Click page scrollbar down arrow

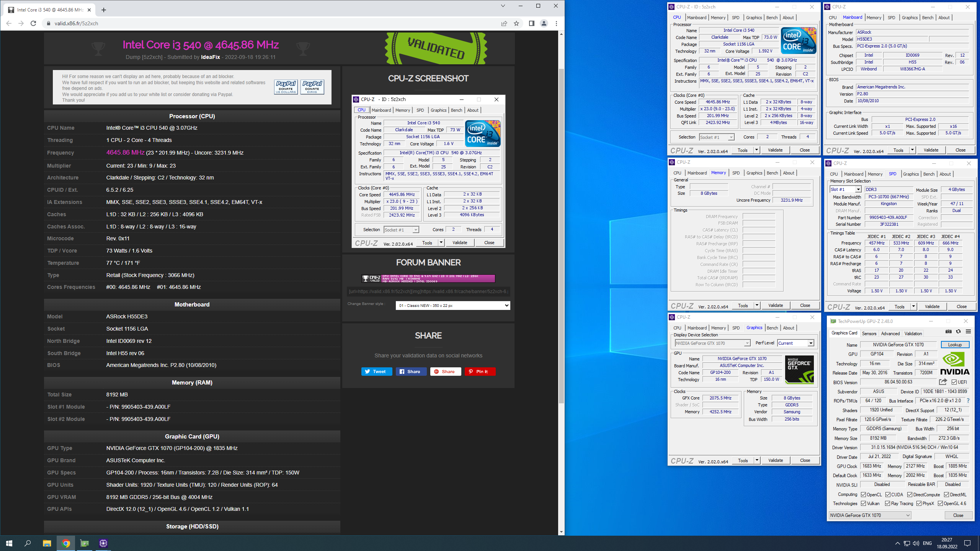pyautogui.click(x=561, y=532)
